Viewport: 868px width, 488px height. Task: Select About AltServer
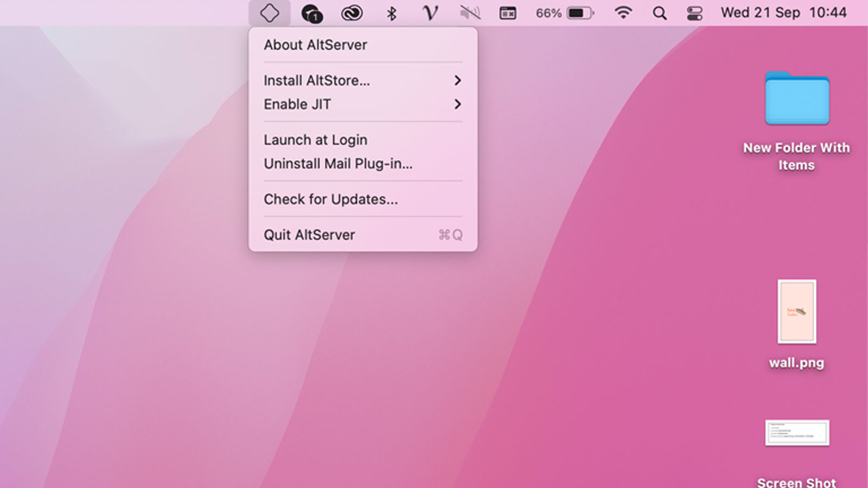[363, 45]
